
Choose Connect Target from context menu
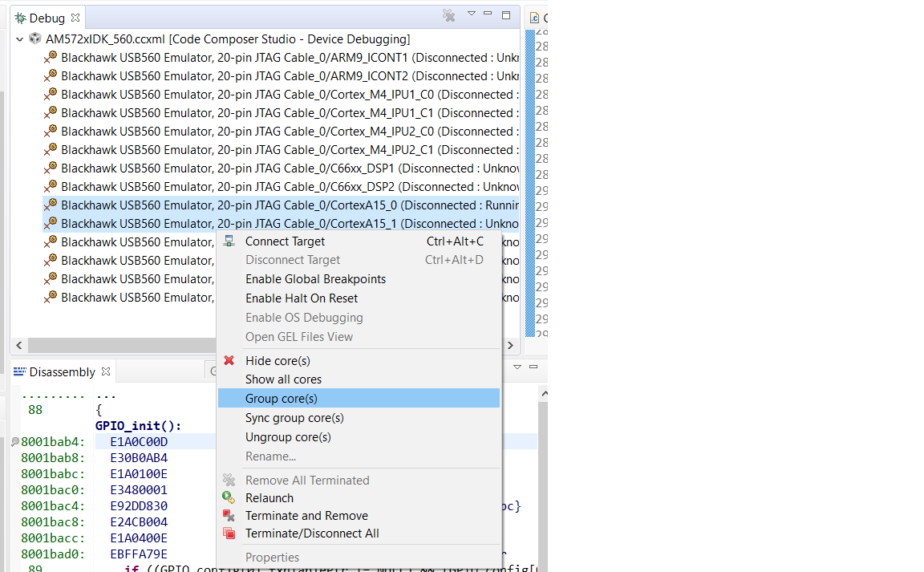tap(359, 241)
